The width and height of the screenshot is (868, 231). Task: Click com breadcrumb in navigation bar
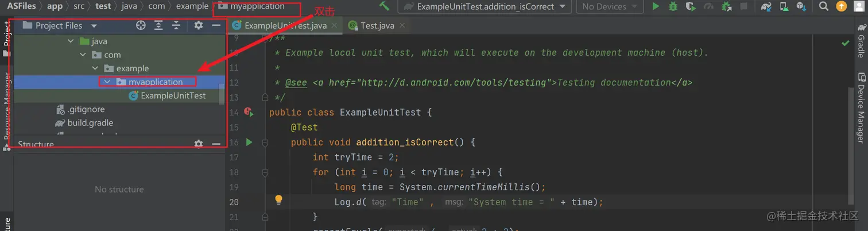tap(156, 6)
